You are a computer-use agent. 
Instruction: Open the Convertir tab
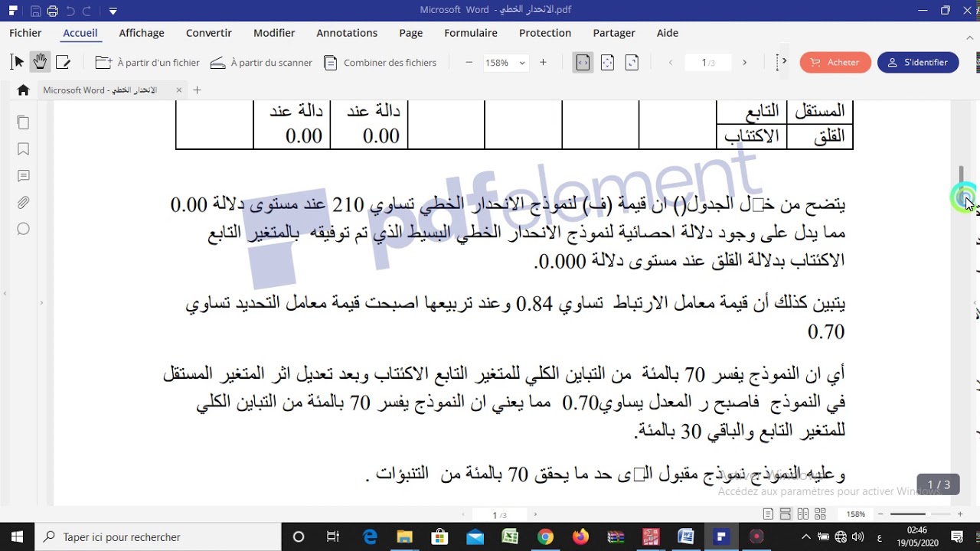209,33
